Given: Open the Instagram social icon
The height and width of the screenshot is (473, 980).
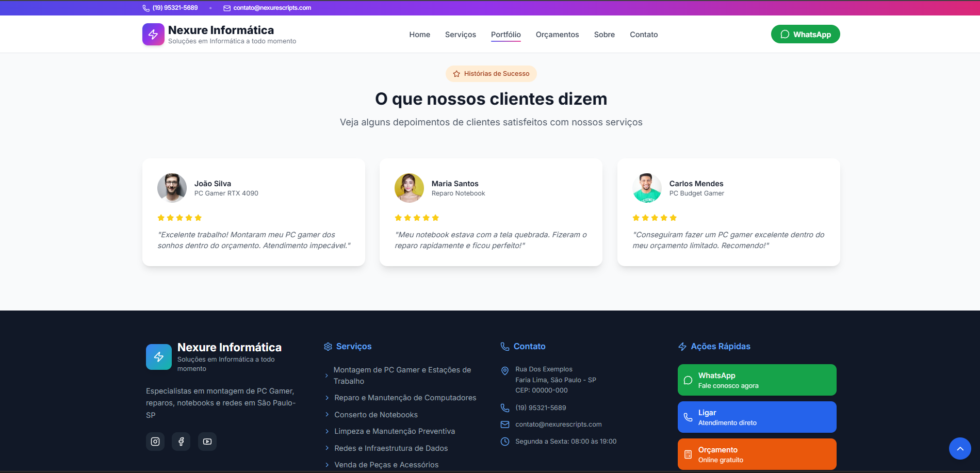Looking at the screenshot, I should (155, 442).
